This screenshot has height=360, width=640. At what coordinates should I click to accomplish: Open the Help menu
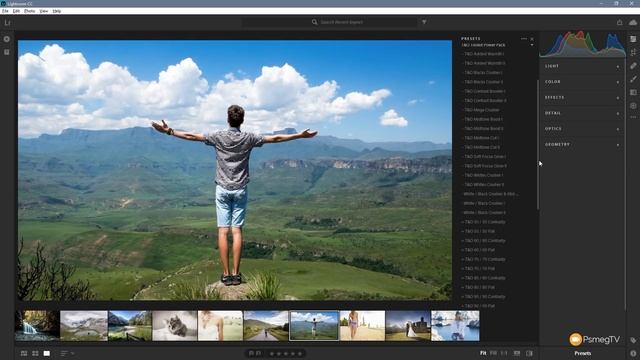pyautogui.click(x=57, y=11)
